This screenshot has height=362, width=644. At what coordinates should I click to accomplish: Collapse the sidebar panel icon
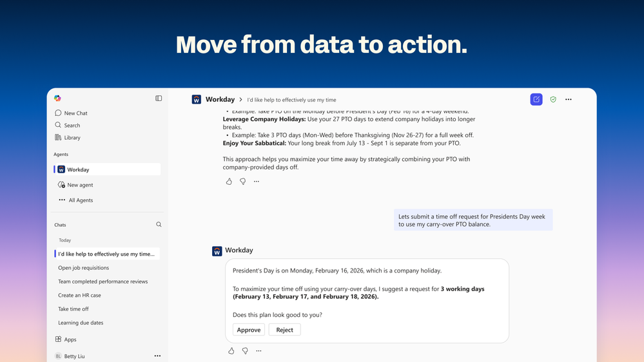point(159,98)
